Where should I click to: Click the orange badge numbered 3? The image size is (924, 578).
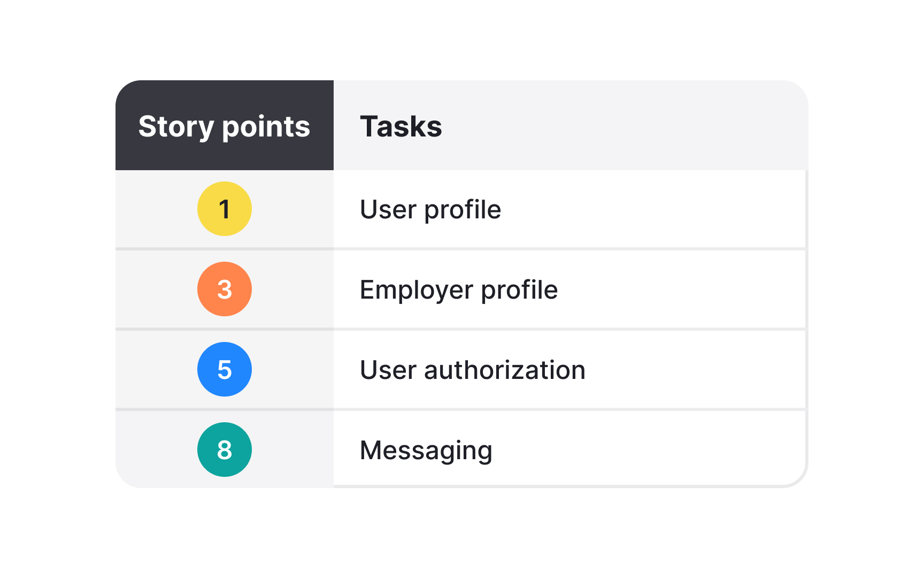pos(225,289)
